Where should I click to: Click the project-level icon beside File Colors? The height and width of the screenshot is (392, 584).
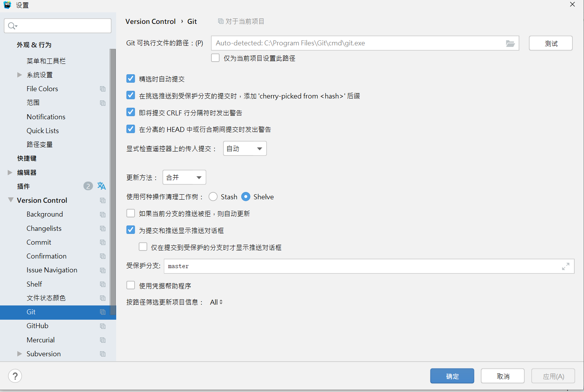tap(103, 89)
